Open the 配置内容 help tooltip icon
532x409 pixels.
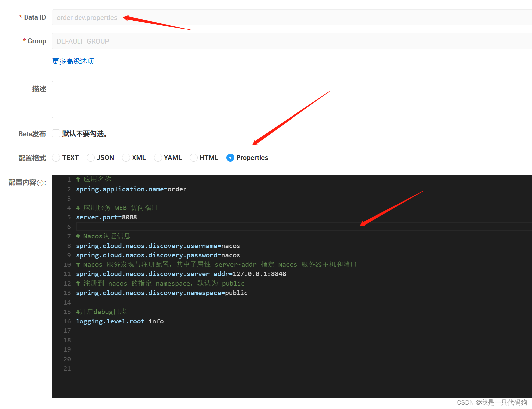point(40,183)
